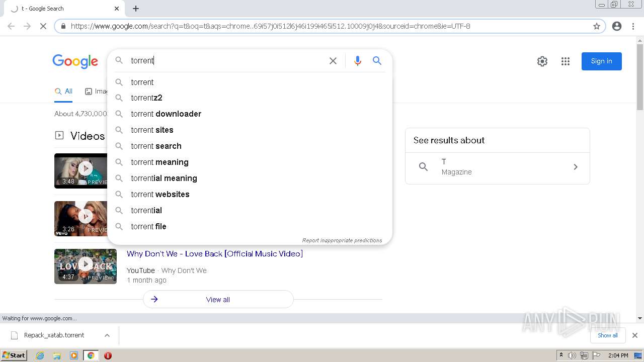Image resolution: width=644 pixels, height=362 pixels.
Task: Close the downloads bar
Action: point(635,335)
